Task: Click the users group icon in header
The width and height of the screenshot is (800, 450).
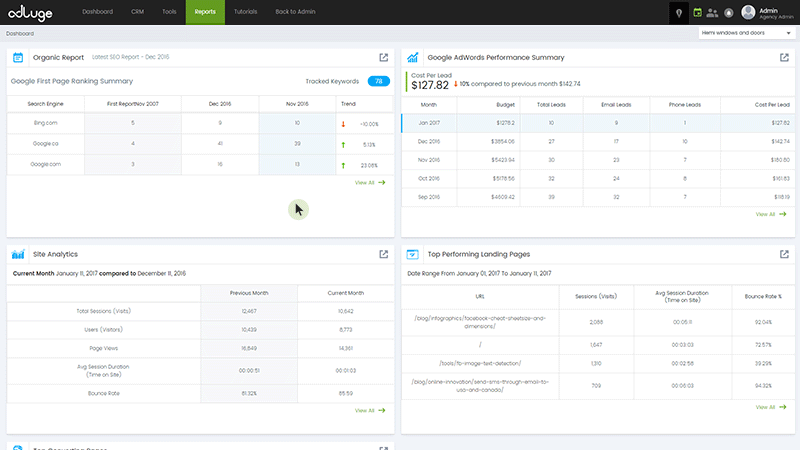Action: (712, 13)
